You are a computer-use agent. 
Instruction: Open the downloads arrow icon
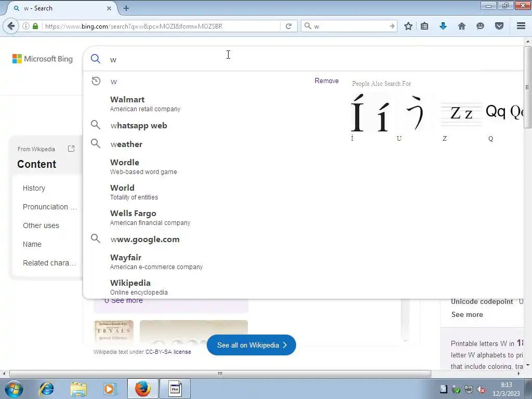[x=443, y=26]
